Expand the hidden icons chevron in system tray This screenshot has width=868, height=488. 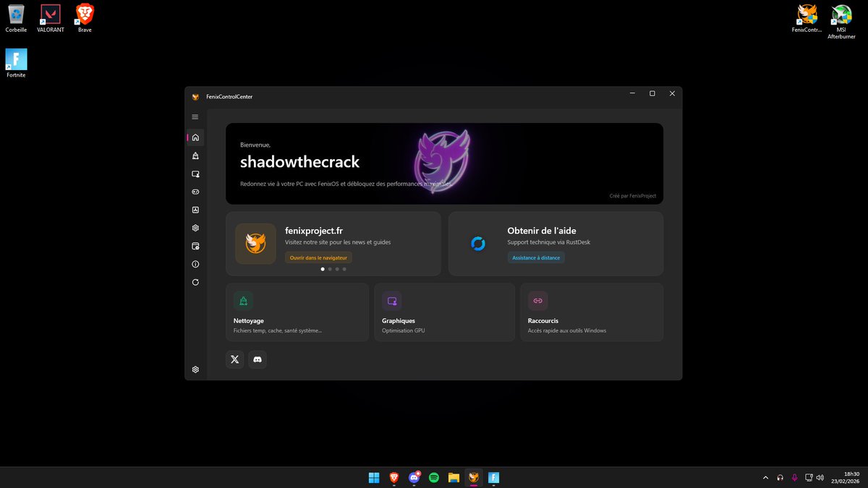pyautogui.click(x=765, y=477)
